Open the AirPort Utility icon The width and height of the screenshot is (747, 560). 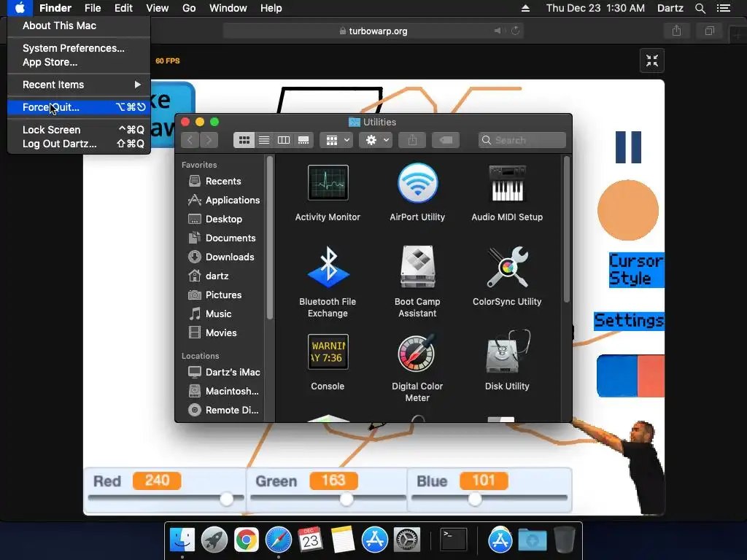pyautogui.click(x=417, y=183)
